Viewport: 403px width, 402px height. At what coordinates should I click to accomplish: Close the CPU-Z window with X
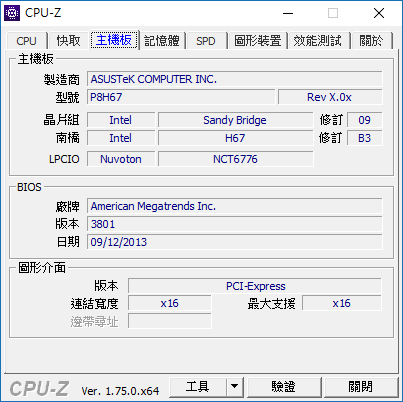point(379,13)
